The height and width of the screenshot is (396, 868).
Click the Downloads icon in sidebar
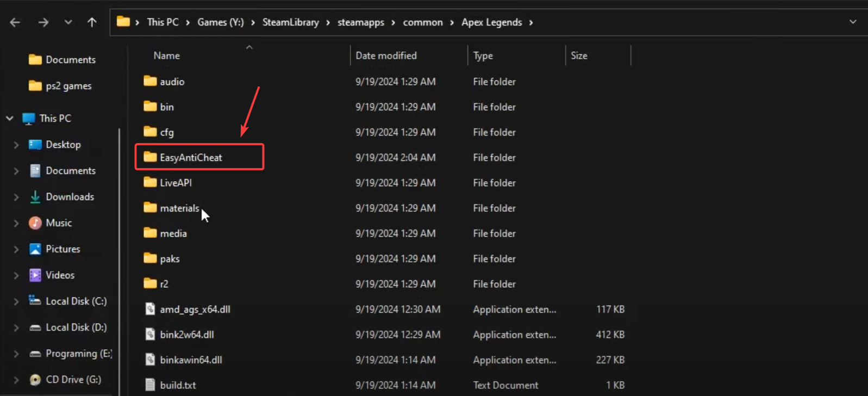click(x=35, y=197)
